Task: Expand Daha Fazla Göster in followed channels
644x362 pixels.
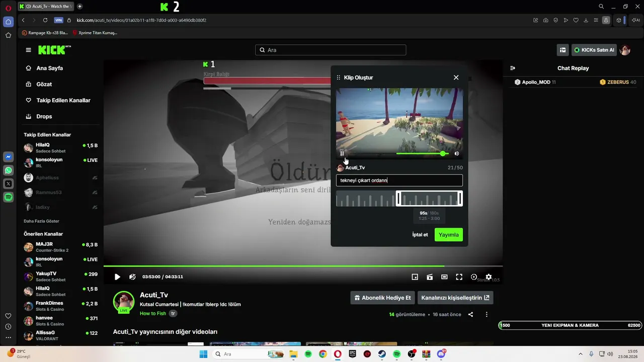Action: click(x=41, y=221)
